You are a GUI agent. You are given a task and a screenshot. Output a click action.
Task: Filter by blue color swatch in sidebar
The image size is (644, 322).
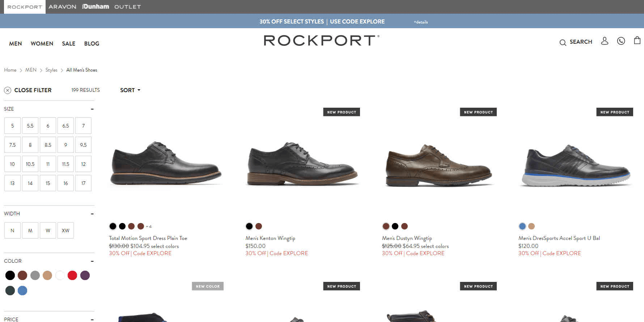point(22,291)
